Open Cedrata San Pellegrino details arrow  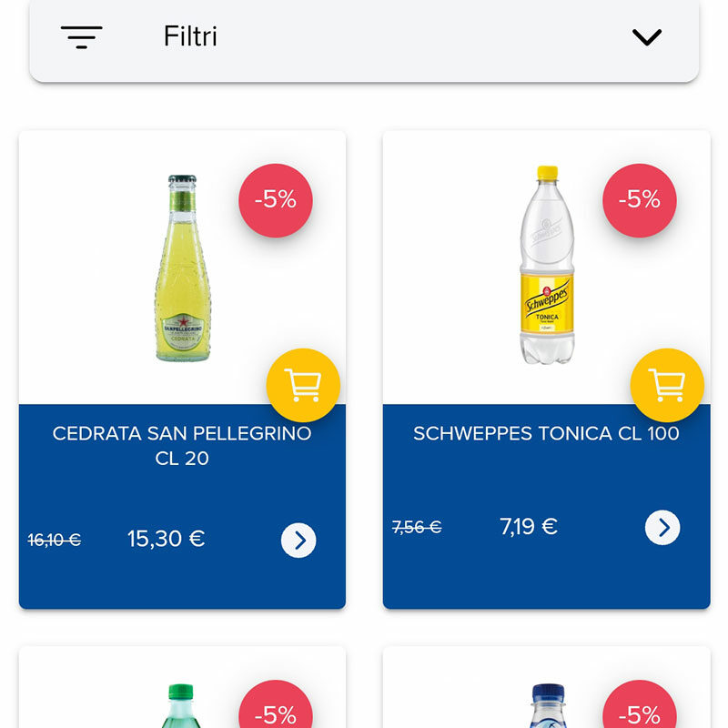pyautogui.click(x=298, y=540)
